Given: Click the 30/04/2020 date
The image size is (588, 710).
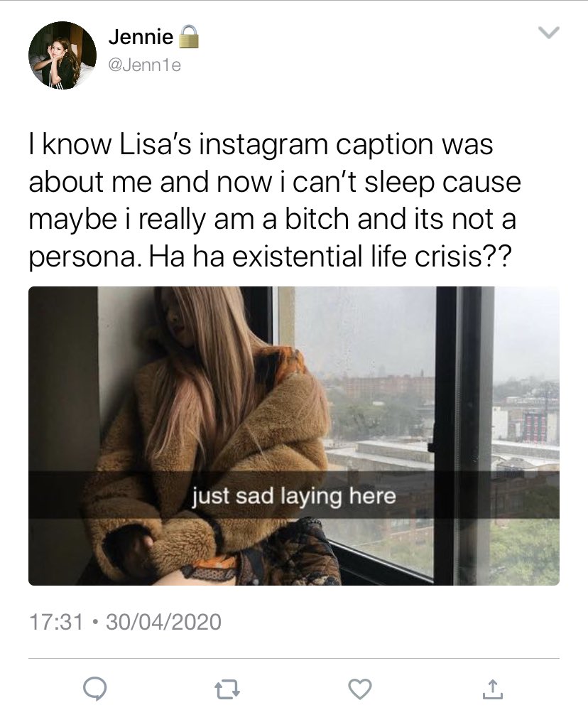Looking at the screenshot, I should click(164, 622).
